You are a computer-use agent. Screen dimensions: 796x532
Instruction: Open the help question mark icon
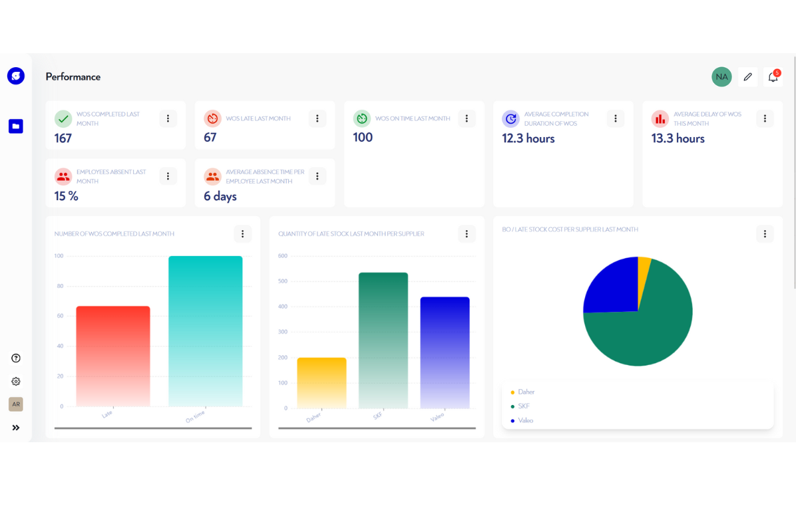click(16, 358)
